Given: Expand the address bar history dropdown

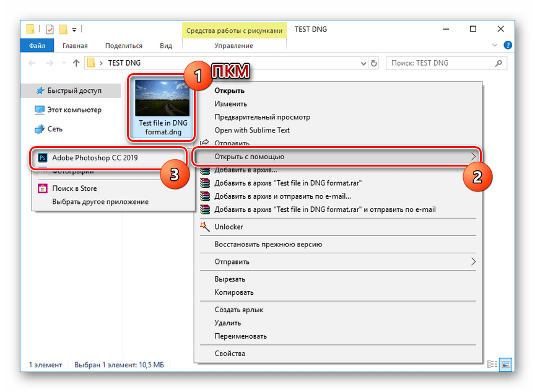Looking at the screenshot, I should click(363, 63).
